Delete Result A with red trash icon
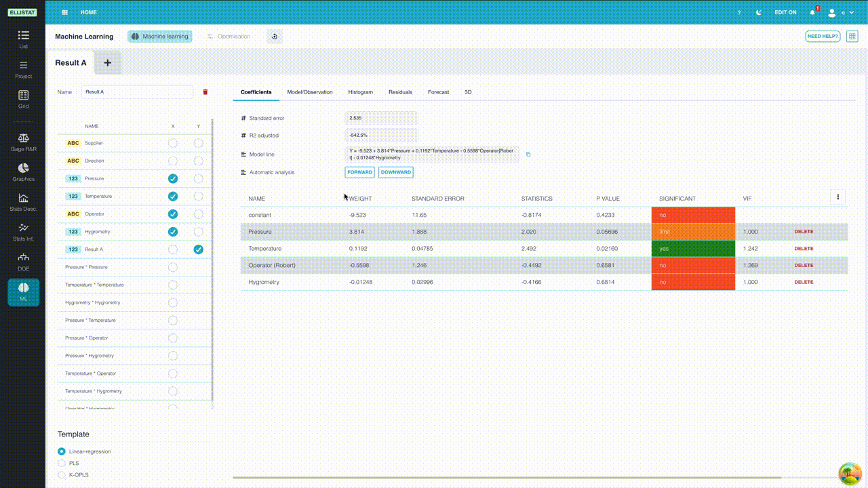Image resolution: width=868 pixels, height=488 pixels. click(x=205, y=91)
